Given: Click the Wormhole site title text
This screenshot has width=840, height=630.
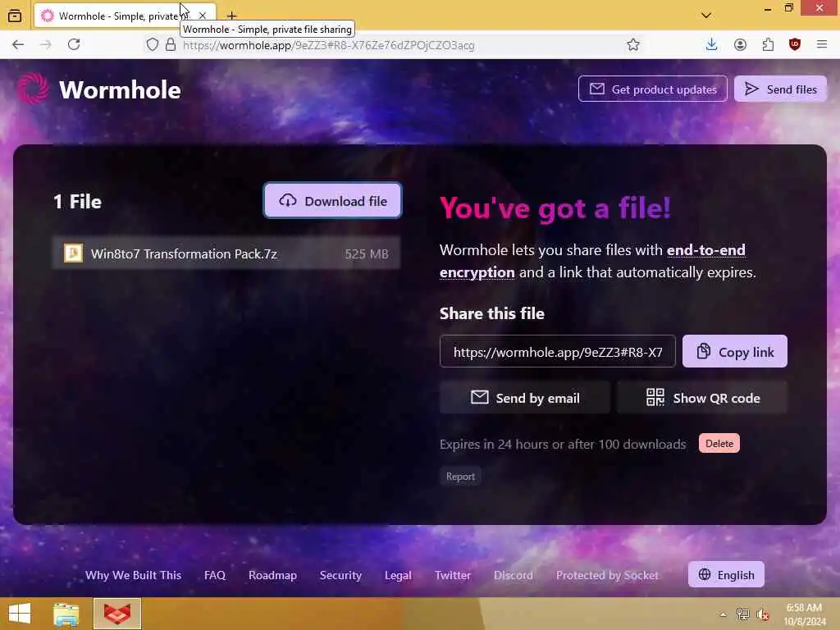Looking at the screenshot, I should tap(120, 89).
